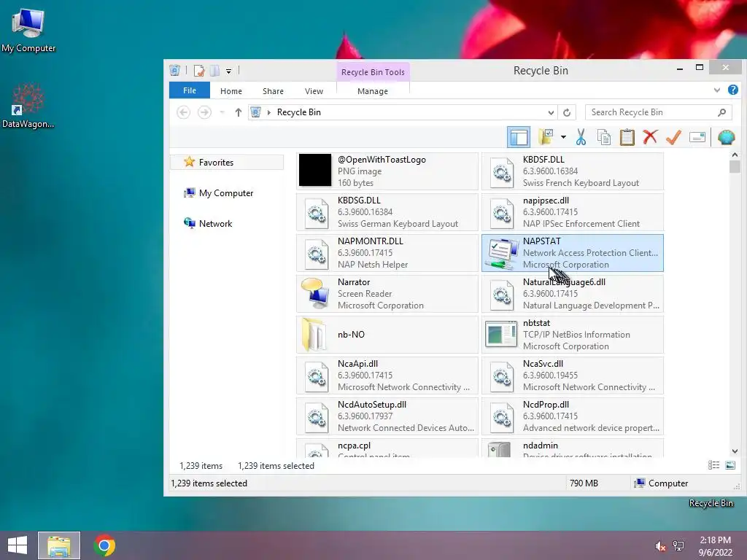This screenshot has height=560, width=747.
Task: Click the orange checkmark icon
Action: pyautogui.click(x=673, y=137)
